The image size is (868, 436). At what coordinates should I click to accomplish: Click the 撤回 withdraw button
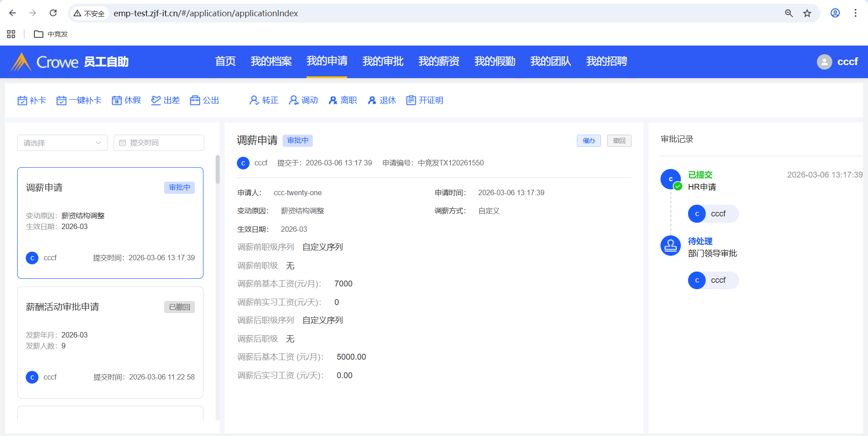(619, 141)
